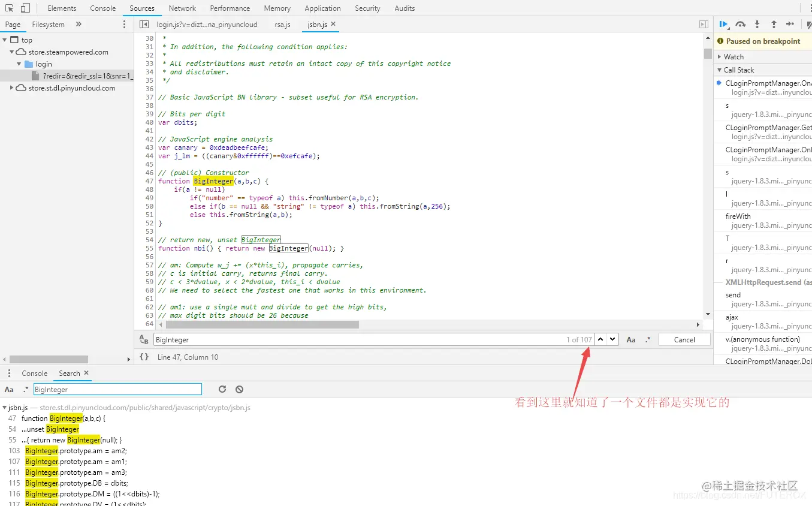Focus the Search drawer query field
The height and width of the screenshot is (506, 812).
tap(117, 390)
